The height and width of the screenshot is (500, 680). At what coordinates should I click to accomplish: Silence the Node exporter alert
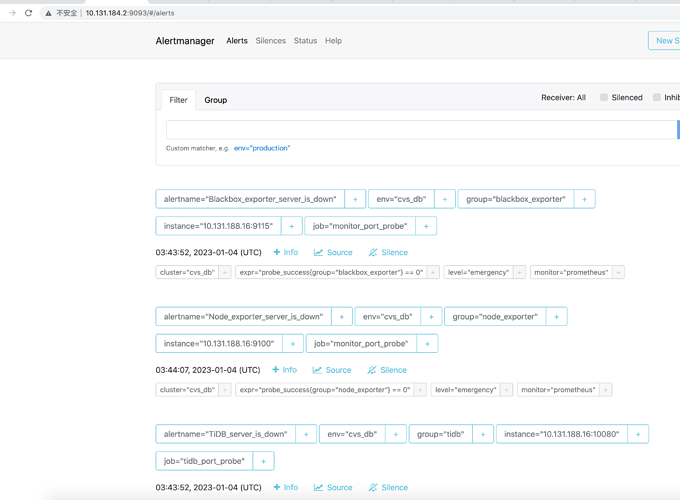coord(387,370)
